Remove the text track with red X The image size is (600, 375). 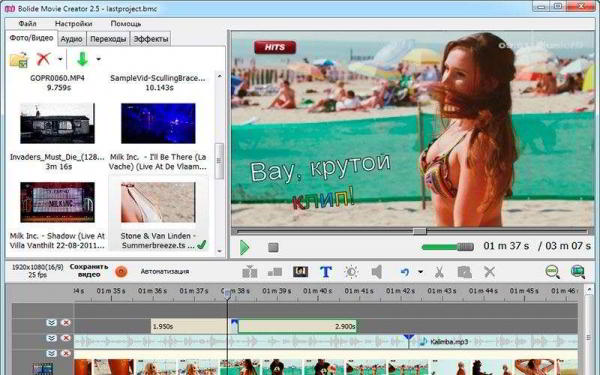click(66, 323)
